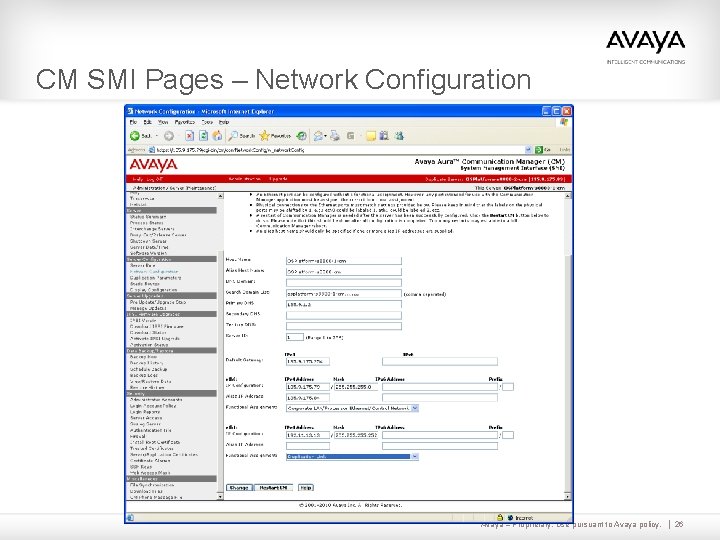Click the Help button below the form

[x=306, y=488]
